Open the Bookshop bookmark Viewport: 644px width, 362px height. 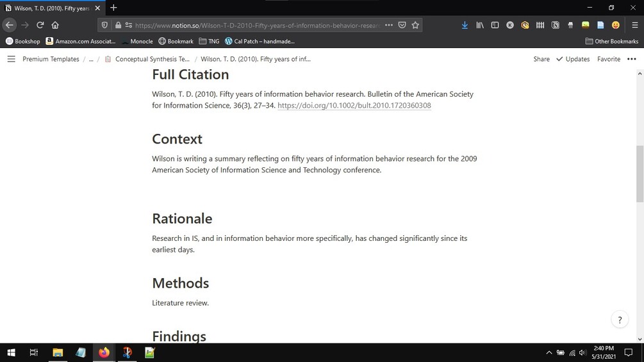22,41
